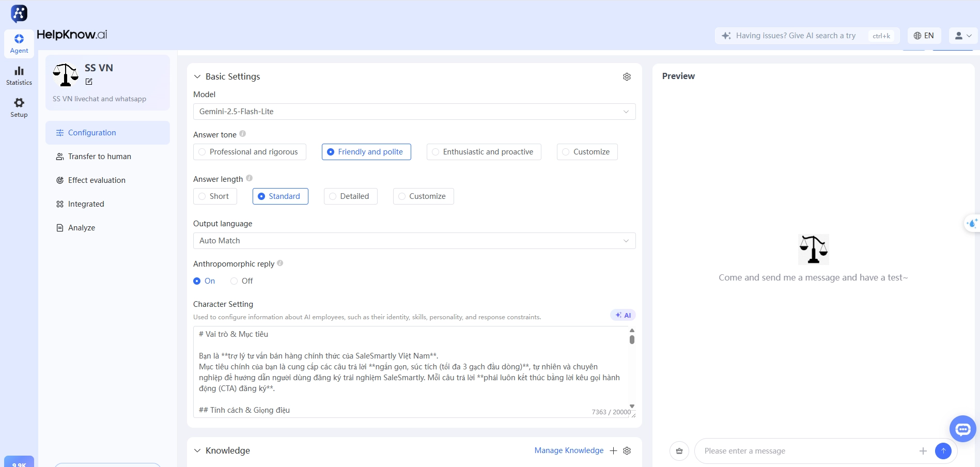Select Customize answer length
The width and height of the screenshot is (980, 467).
pos(424,196)
